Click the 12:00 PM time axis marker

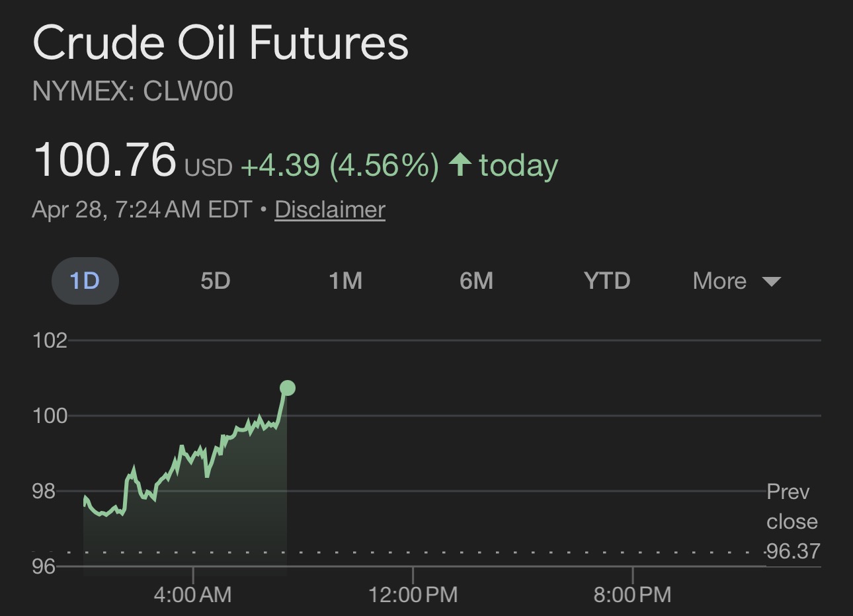coord(413,594)
